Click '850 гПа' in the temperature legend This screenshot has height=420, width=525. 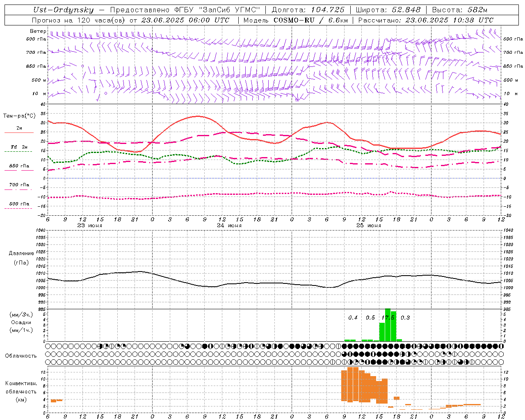19,166
